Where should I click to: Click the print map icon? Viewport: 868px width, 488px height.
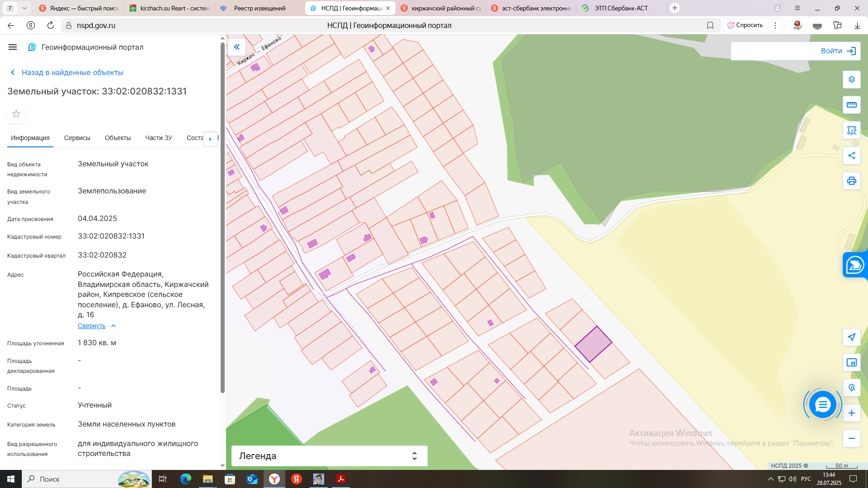coord(851,181)
